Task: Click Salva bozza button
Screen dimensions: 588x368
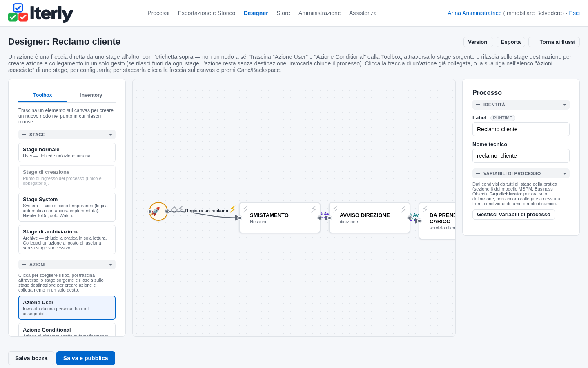Action: [x=31, y=358]
